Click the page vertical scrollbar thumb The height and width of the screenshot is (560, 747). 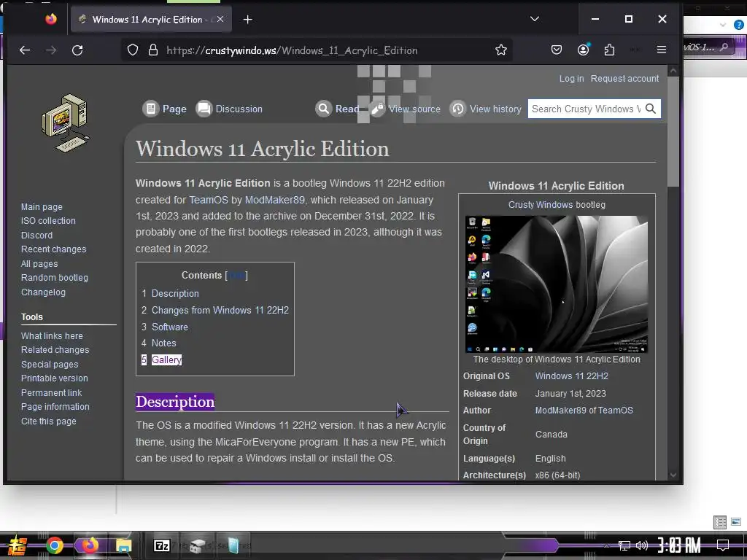point(673,131)
